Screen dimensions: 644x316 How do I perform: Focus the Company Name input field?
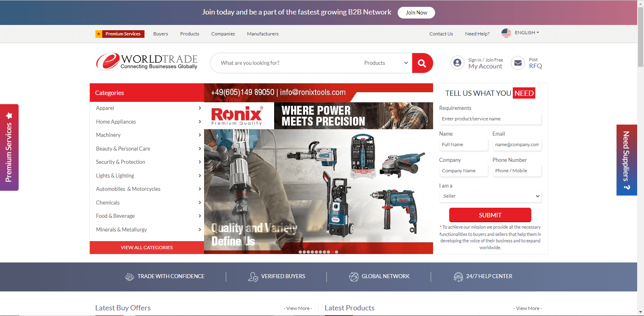point(464,171)
